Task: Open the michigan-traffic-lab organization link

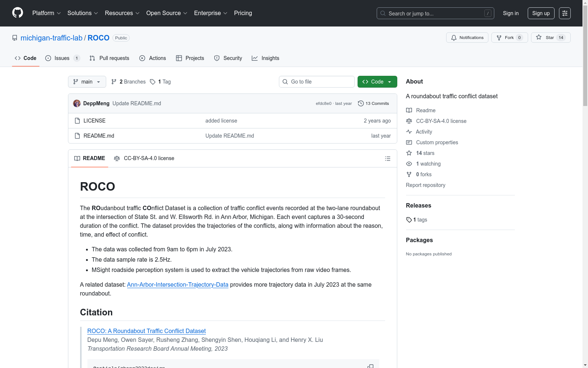Action: 51,38
